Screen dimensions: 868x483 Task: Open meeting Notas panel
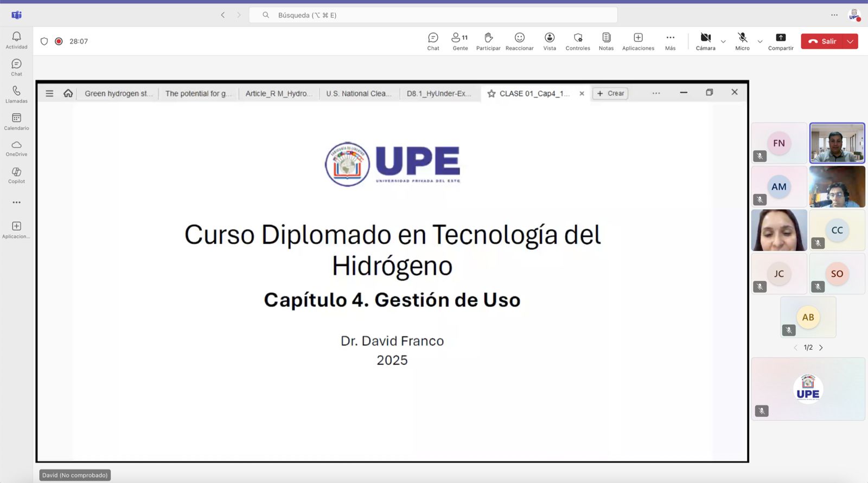coord(606,41)
